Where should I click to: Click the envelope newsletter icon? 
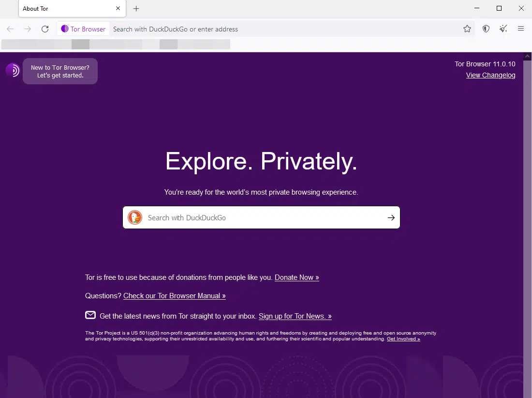(x=90, y=315)
